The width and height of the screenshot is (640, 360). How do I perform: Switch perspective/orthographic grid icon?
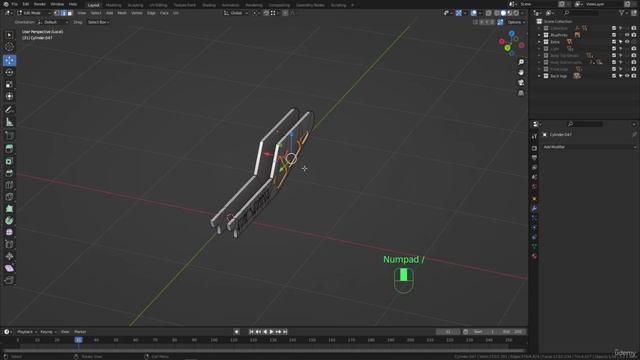tap(521, 93)
